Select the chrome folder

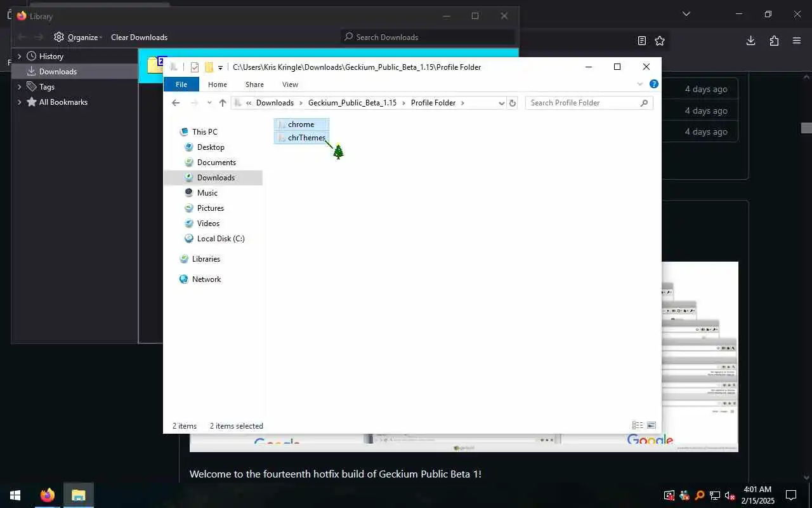tap(301, 124)
